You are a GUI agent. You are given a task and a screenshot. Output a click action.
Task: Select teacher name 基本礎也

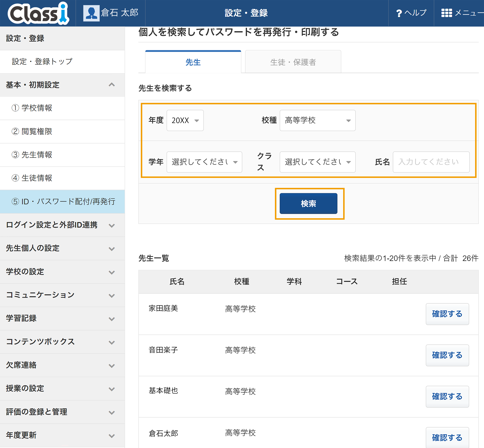163,390
